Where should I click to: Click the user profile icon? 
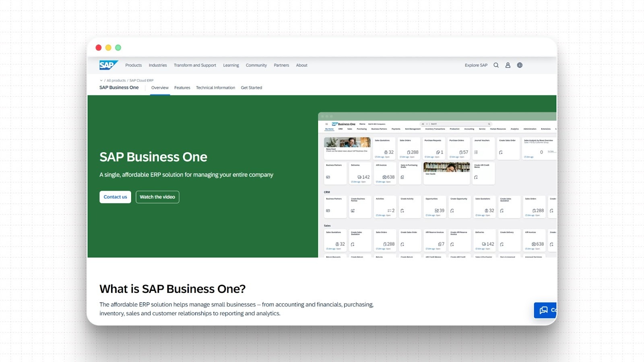(x=508, y=65)
